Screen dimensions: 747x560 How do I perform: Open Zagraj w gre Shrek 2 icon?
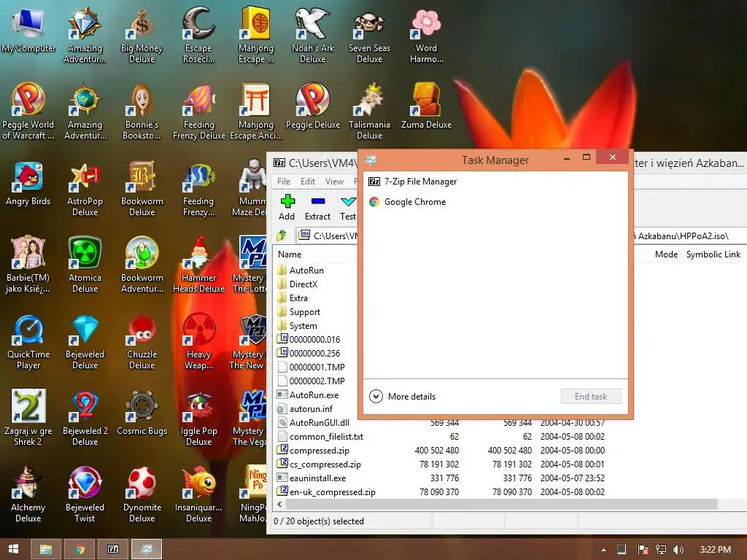click(28, 418)
